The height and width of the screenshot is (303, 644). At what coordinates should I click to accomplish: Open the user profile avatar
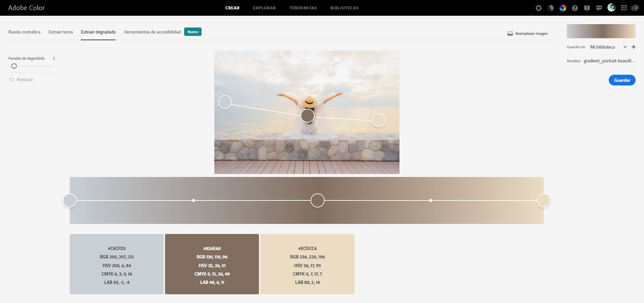(611, 7)
